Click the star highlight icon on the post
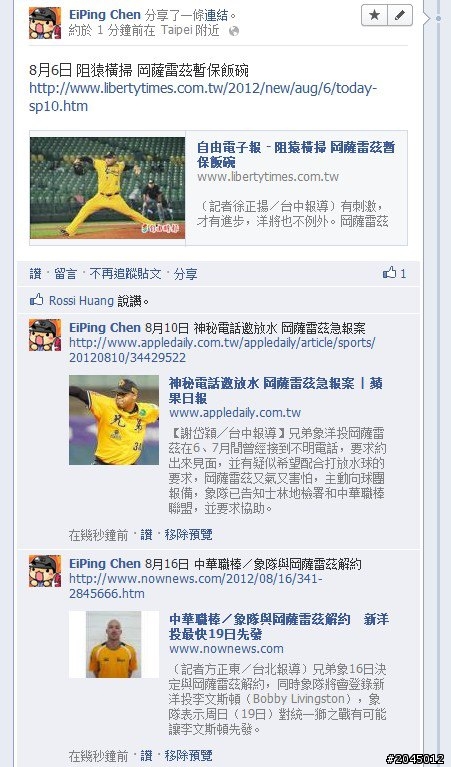 (x=374, y=15)
